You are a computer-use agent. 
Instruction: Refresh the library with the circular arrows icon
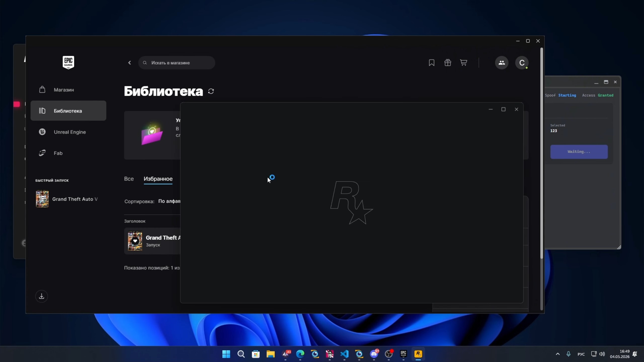coord(211,91)
